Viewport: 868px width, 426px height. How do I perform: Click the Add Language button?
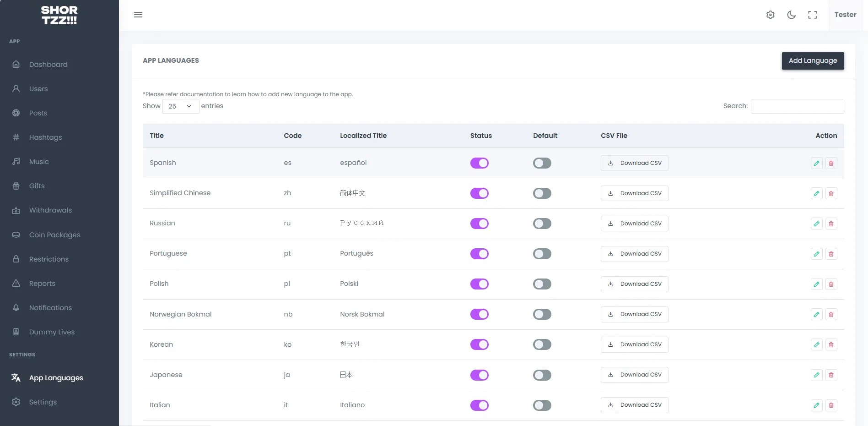813,60
